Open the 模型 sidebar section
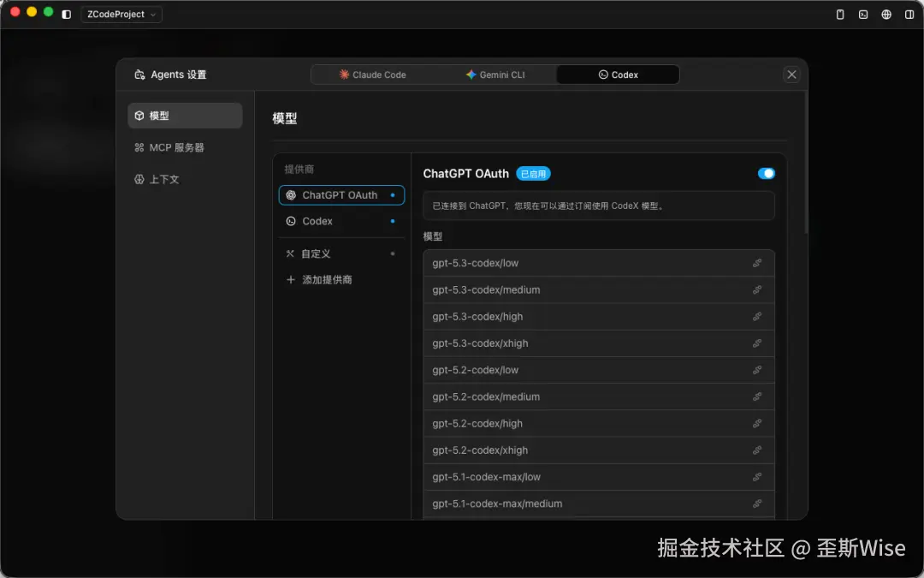This screenshot has width=924, height=578. [x=185, y=116]
